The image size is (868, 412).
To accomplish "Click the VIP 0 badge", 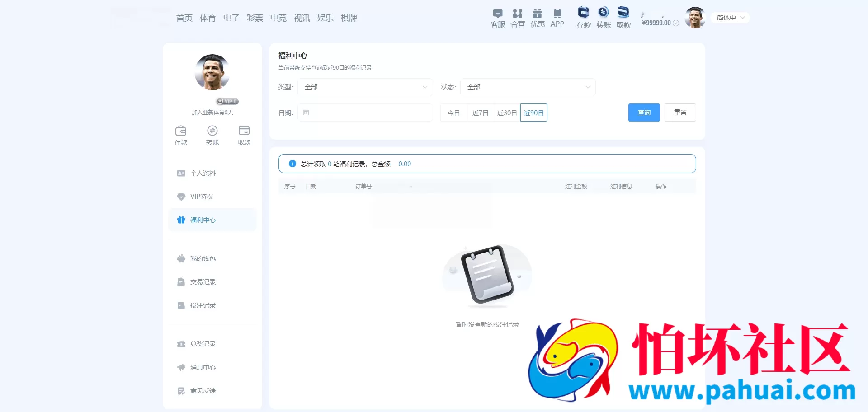I will click(x=227, y=101).
